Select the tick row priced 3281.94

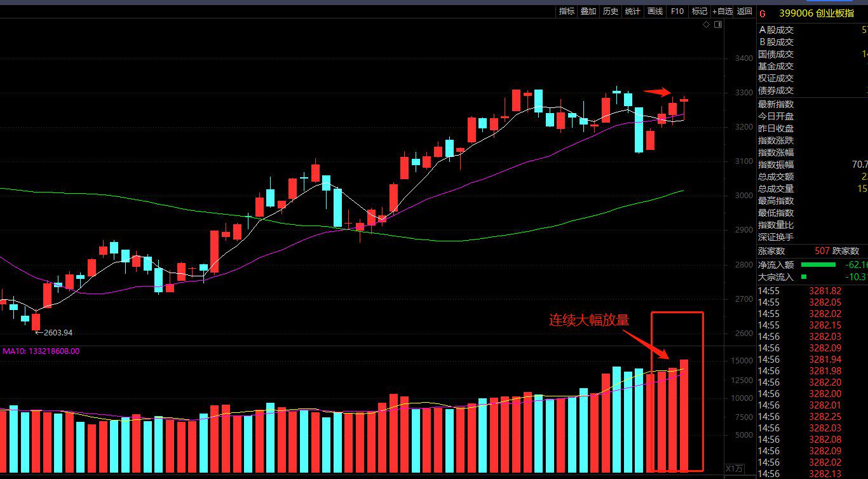coord(812,360)
